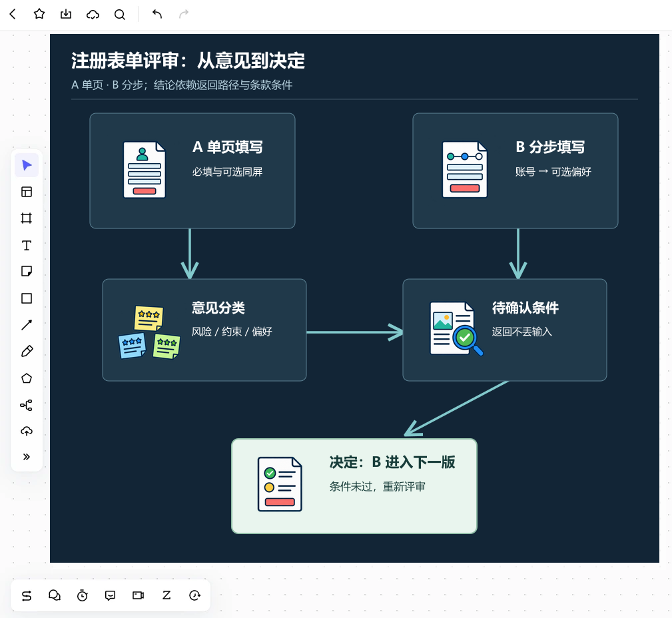Viewport: 672px width, 618px height.
Task: Pick the frame tool
Action: pos(27,218)
